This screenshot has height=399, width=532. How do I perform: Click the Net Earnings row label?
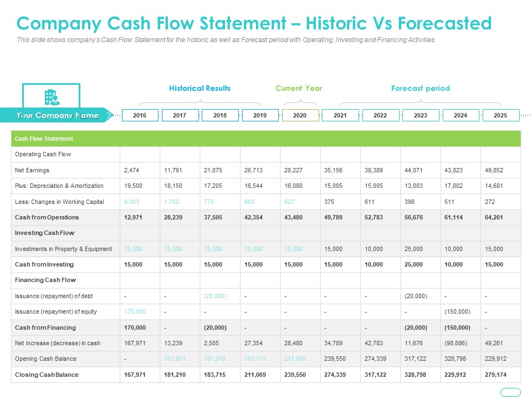[32, 170]
